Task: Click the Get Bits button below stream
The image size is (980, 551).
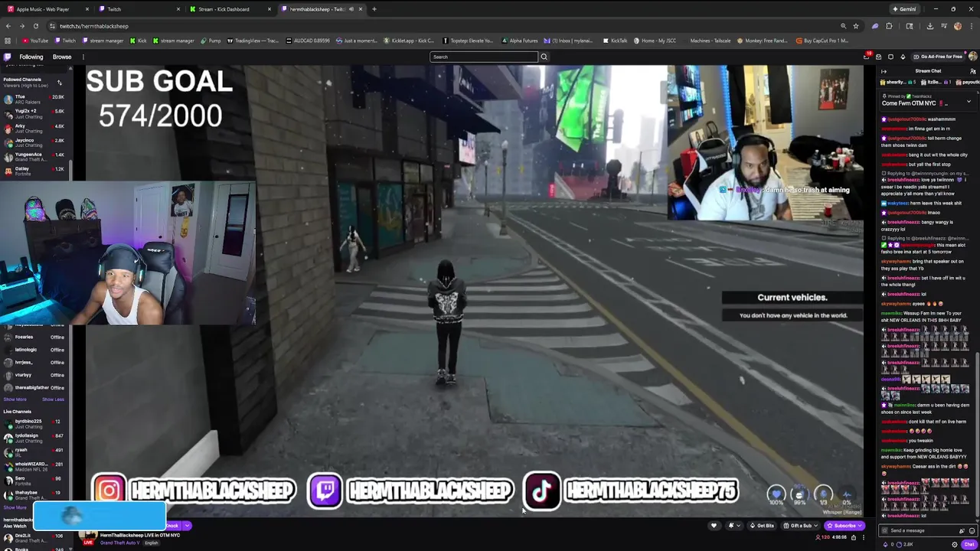Action: (761, 526)
